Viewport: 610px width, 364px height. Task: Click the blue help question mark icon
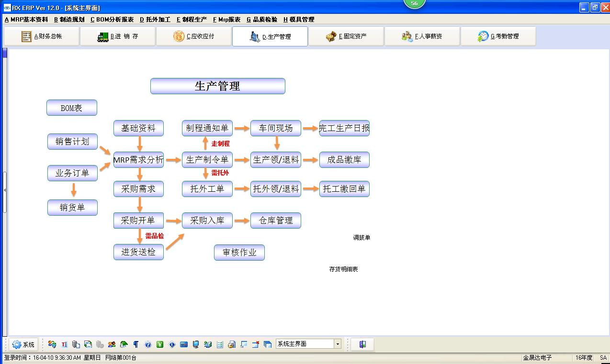pyautogui.click(x=148, y=344)
